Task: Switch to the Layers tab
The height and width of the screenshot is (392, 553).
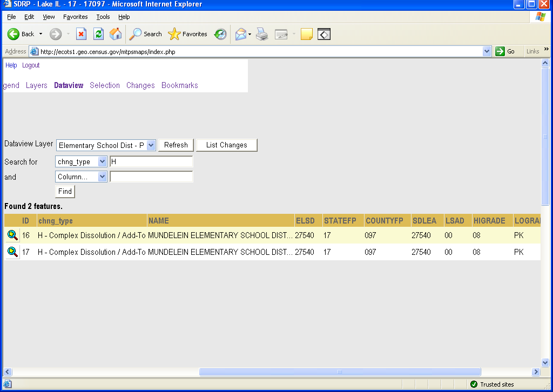Action: (37, 85)
